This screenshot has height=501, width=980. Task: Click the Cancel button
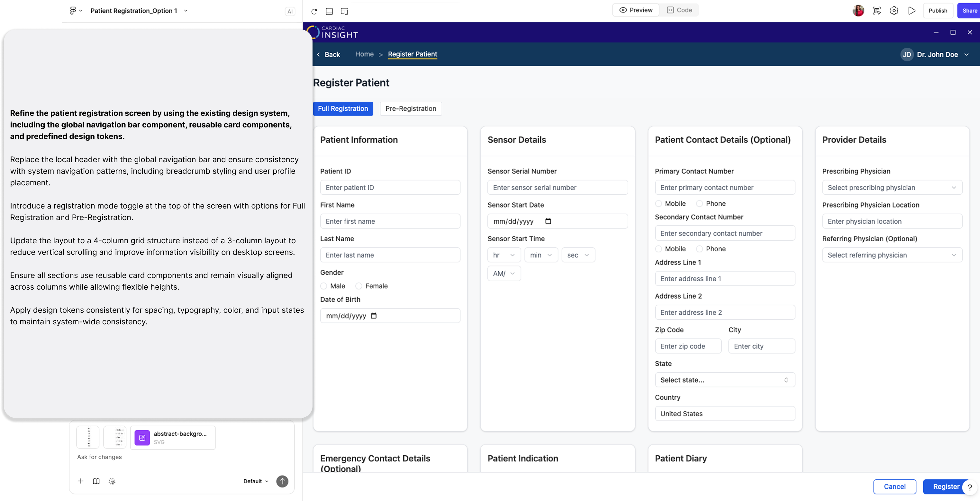894,487
